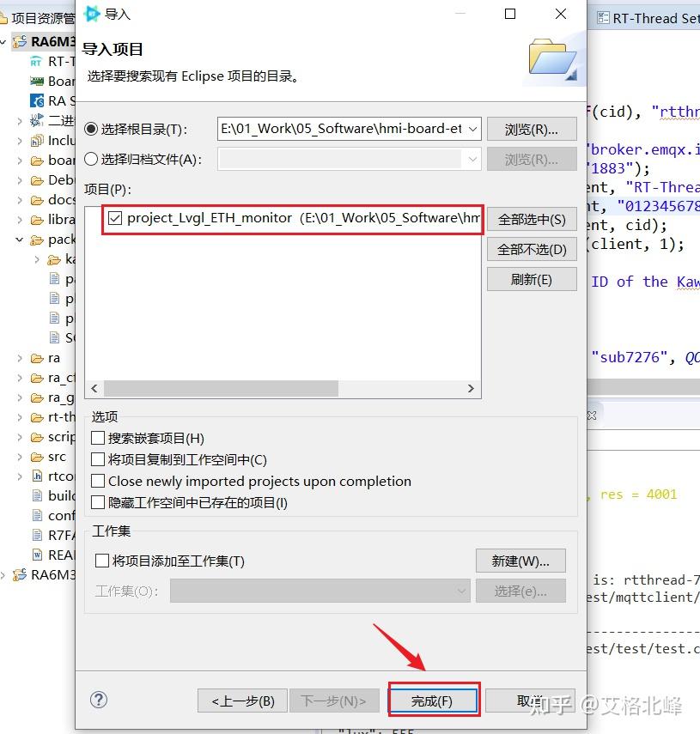Expand the ra folder node
Screen dimensions: 700x734
coord(19,358)
